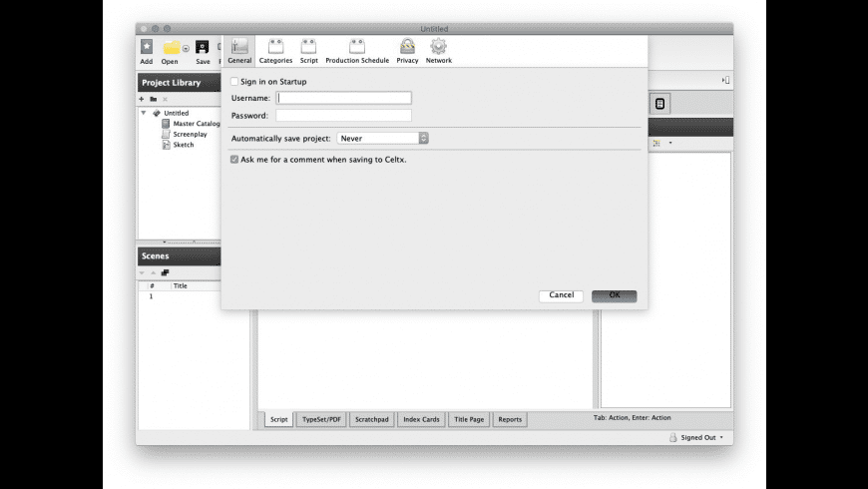Click the overlapping squares icon in Scenes toolbar
The width and height of the screenshot is (868, 489).
165,273
